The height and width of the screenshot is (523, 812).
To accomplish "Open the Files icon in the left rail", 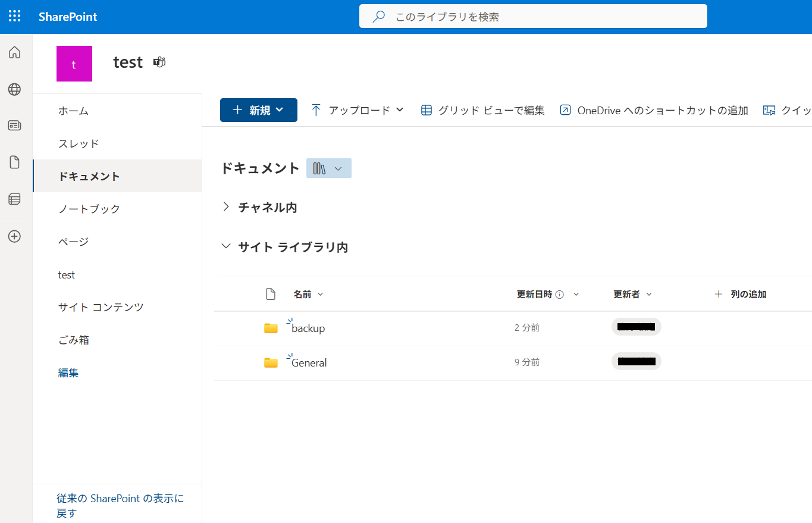I will pos(14,162).
